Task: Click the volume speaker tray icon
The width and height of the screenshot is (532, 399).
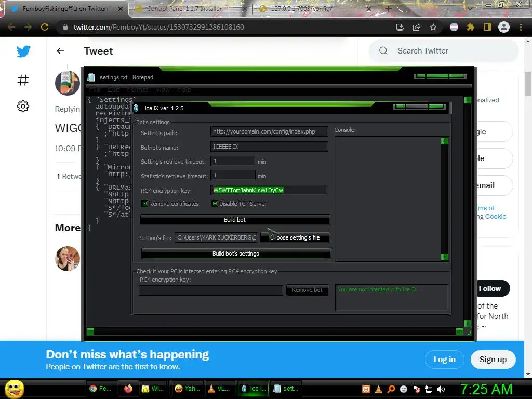Action: [x=441, y=389]
